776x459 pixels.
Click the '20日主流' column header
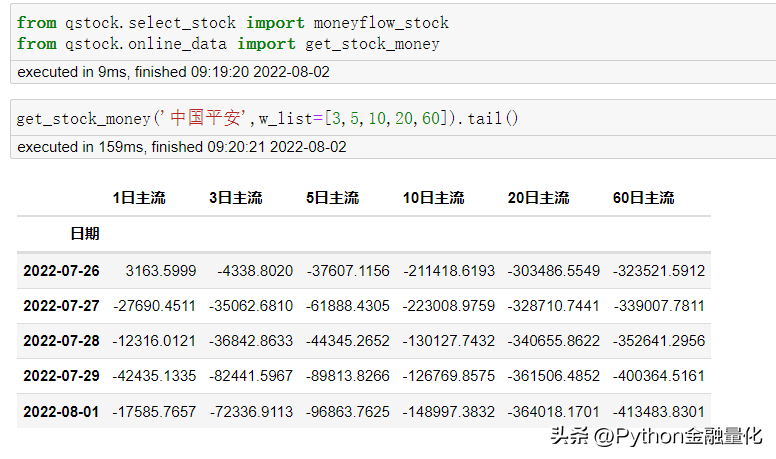point(538,198)
